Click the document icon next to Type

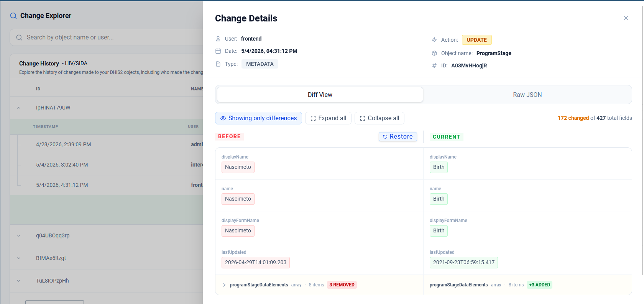(218, 64)
